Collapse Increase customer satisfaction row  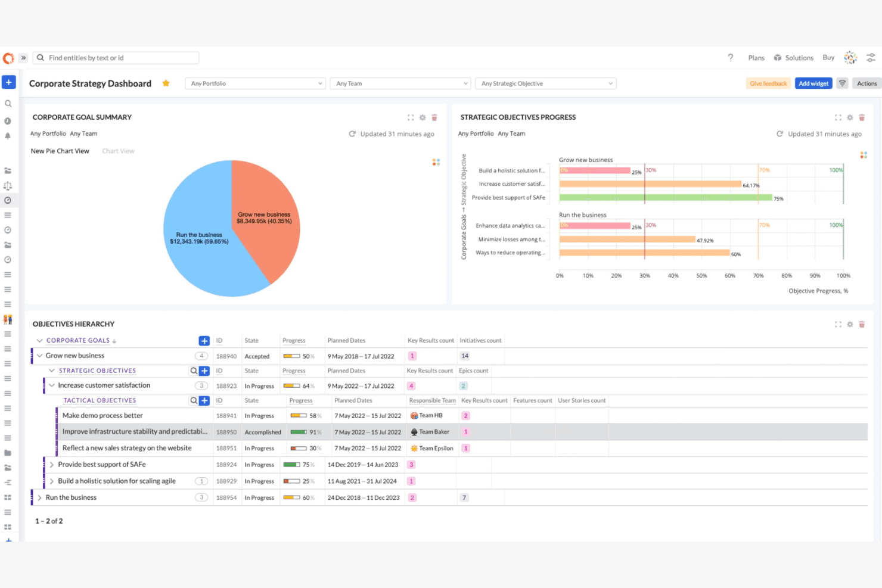click(52, 385)
